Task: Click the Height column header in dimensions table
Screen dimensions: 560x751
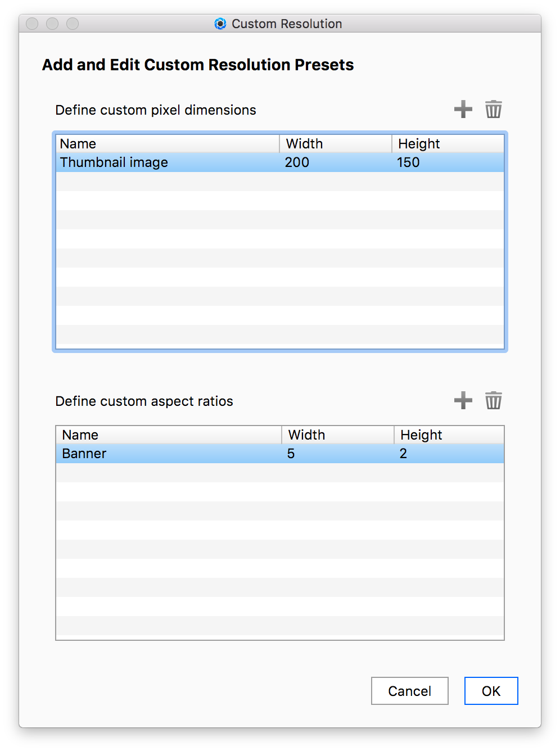Action: pos(418,144)
